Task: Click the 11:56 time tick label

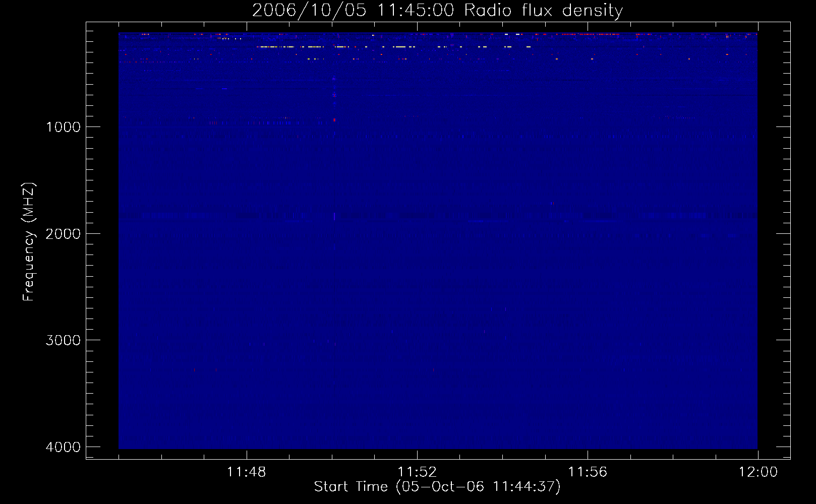Action: pyautogui.click(x=588, y=472)
